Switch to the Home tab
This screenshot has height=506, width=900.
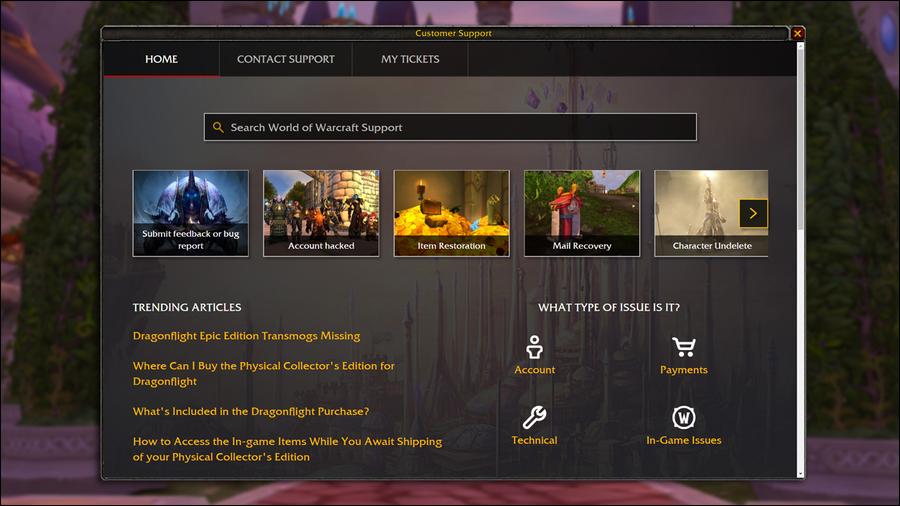pos(161,59)
